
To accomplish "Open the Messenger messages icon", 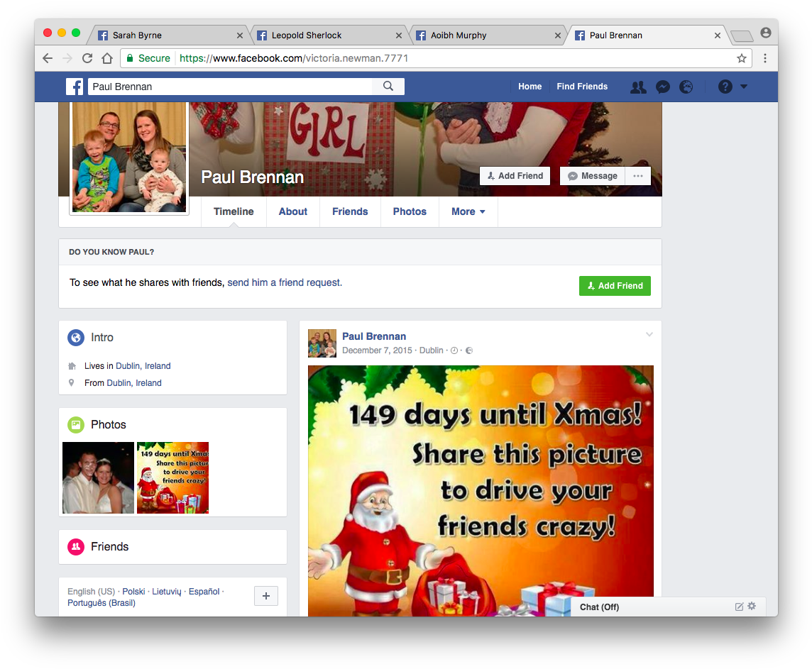I will [x=662, y=87].
